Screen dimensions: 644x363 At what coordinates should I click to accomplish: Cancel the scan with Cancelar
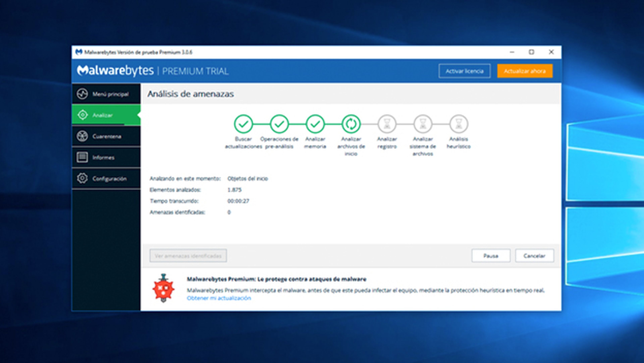tap(534, 256)
